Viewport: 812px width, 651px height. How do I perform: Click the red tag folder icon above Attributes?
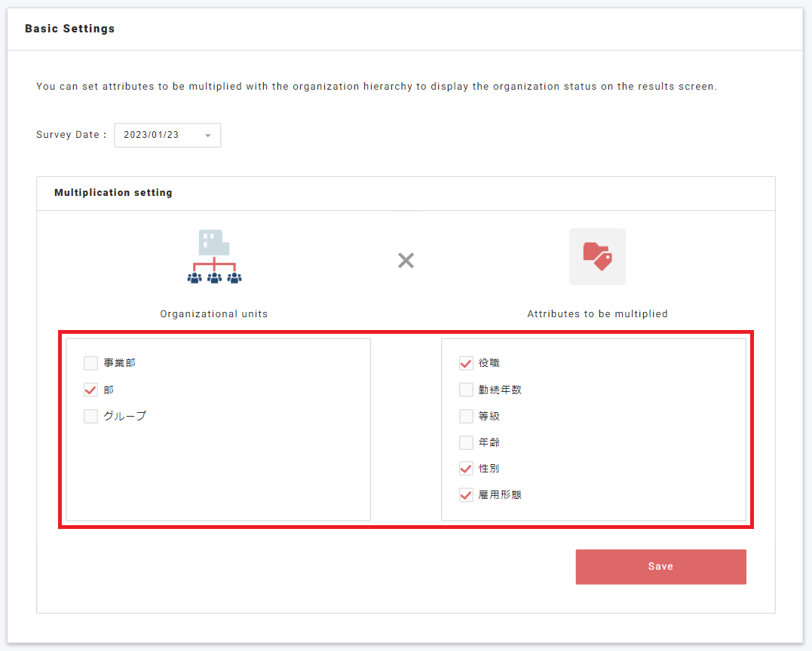[597, 257]
